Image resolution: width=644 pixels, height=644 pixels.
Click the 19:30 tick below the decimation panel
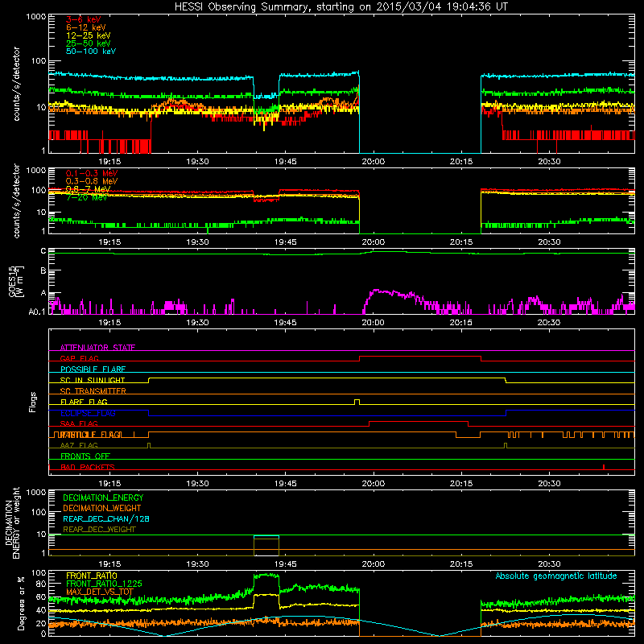[x=197, y=564]
